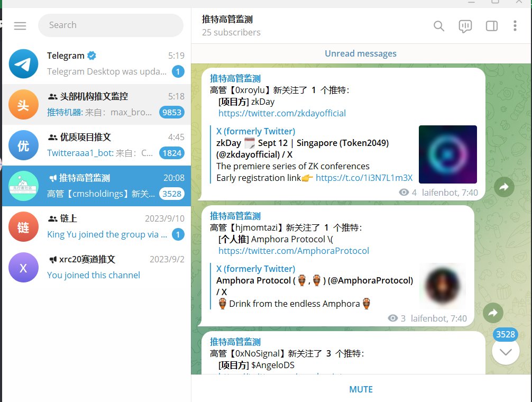Click the Amphora Protocol profile thumbnail

click(x=443, y=286)
